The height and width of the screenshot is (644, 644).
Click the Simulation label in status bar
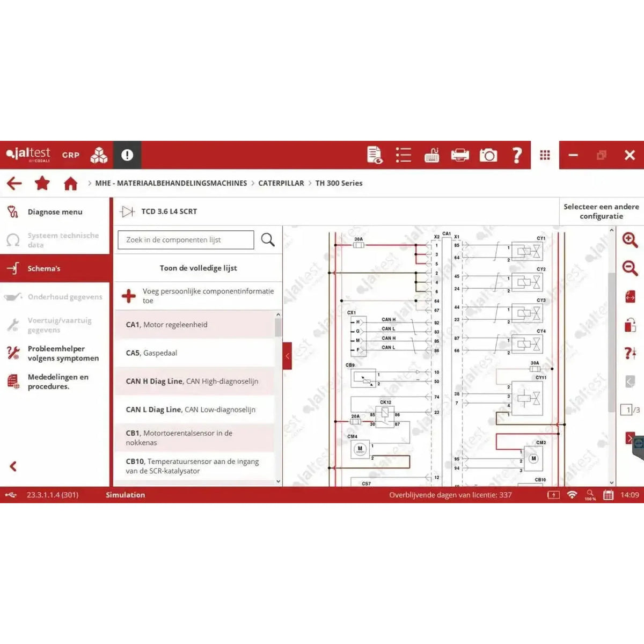(x=125, y=495)
